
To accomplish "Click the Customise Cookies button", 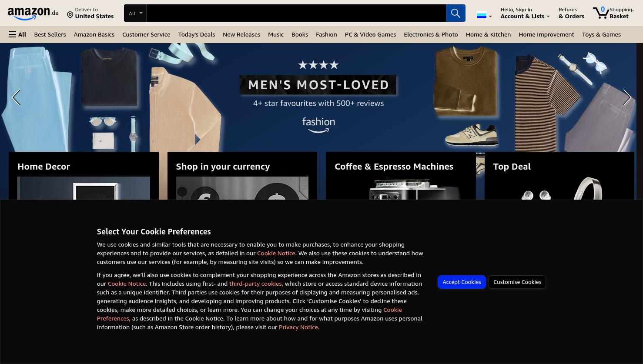I will point(517,282).
